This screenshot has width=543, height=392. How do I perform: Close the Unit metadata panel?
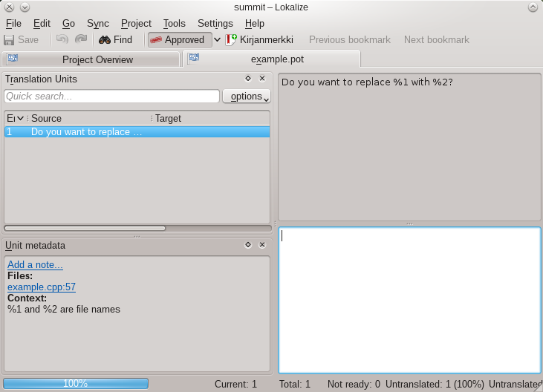click(x=262, y=245)
